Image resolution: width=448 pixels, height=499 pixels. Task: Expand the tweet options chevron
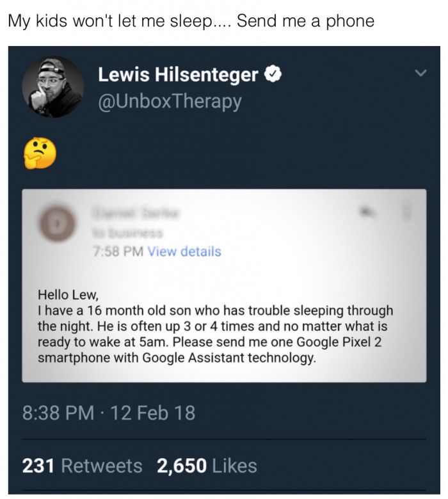420,73
